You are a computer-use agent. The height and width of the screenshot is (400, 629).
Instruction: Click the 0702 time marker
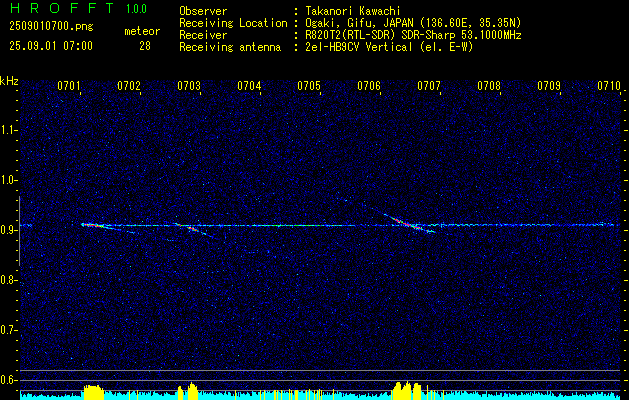point(129,85)
